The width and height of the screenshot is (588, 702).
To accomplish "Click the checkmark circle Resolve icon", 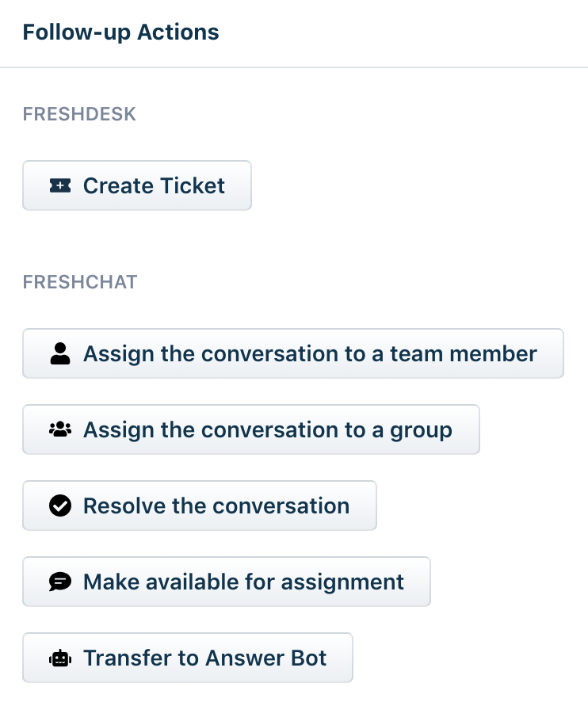I will pyautogui.click(x=59, y=506).
